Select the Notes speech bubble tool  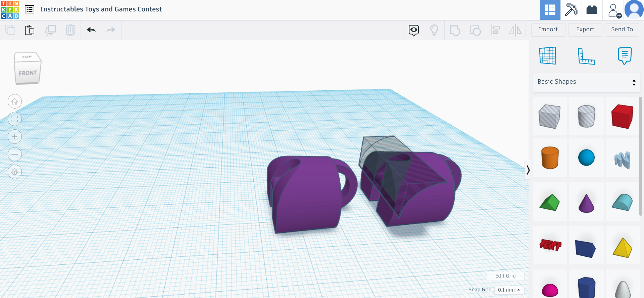tap(625, 56)
